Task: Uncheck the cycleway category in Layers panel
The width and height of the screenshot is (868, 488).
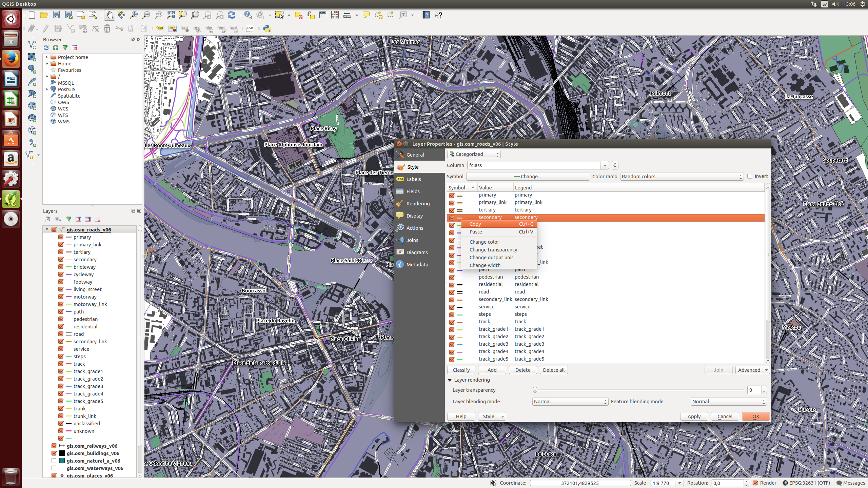Action: tap(61, 274)
